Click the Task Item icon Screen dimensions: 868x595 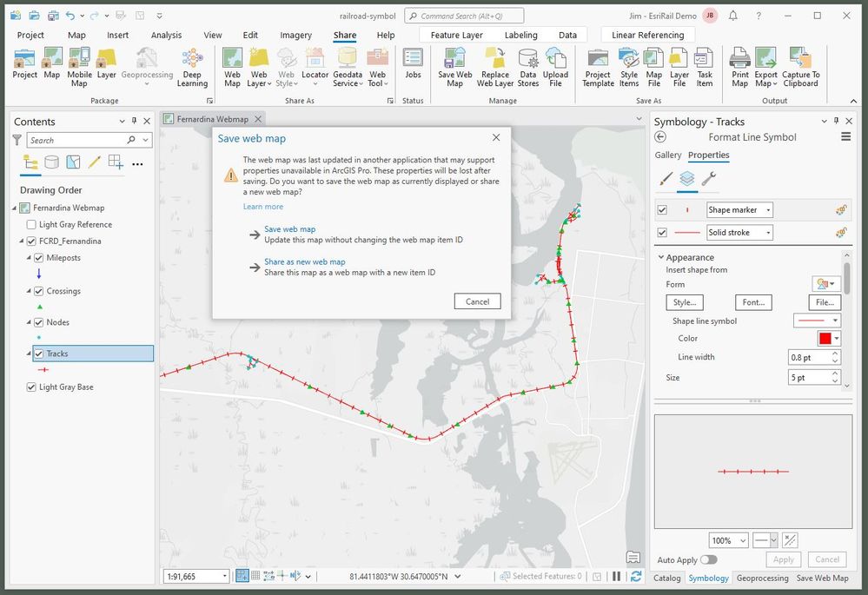coord(704,67)
